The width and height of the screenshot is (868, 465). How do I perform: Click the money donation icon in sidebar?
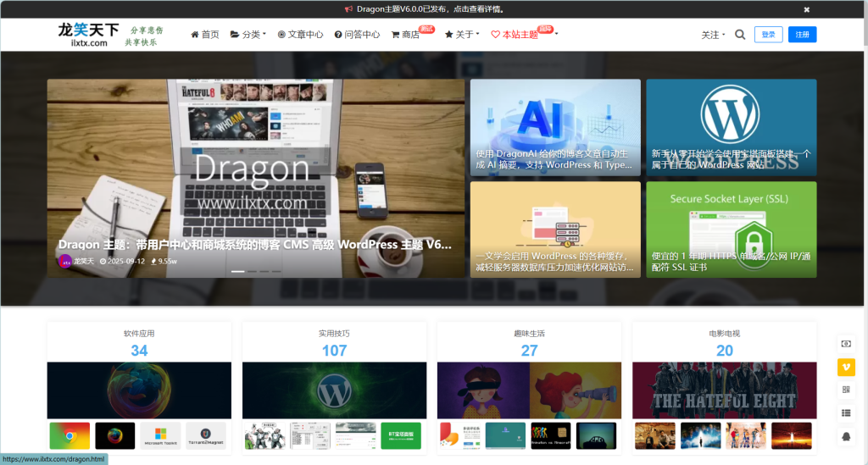click(x=845, y=344)
